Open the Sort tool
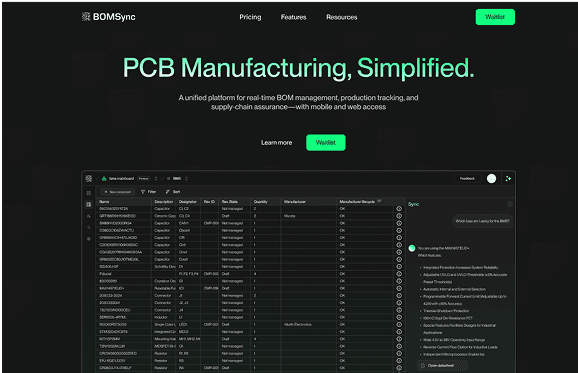Image resolution: width=578 pixels, height=373 pixels. click(x=173, y=192)
